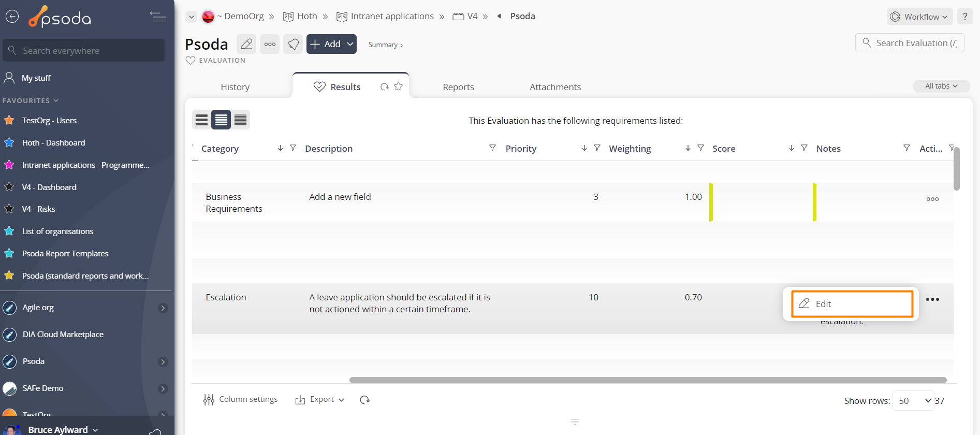Open the more actions button beside the title
This screenshot has height=435, width=980.
pos(270,44)
